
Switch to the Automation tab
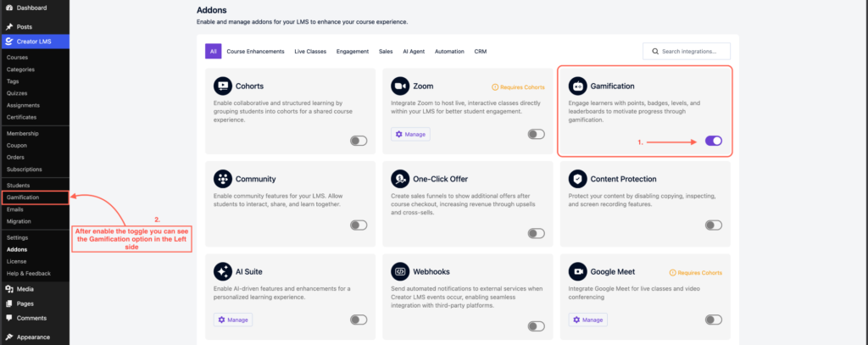[x=449, y=52]
